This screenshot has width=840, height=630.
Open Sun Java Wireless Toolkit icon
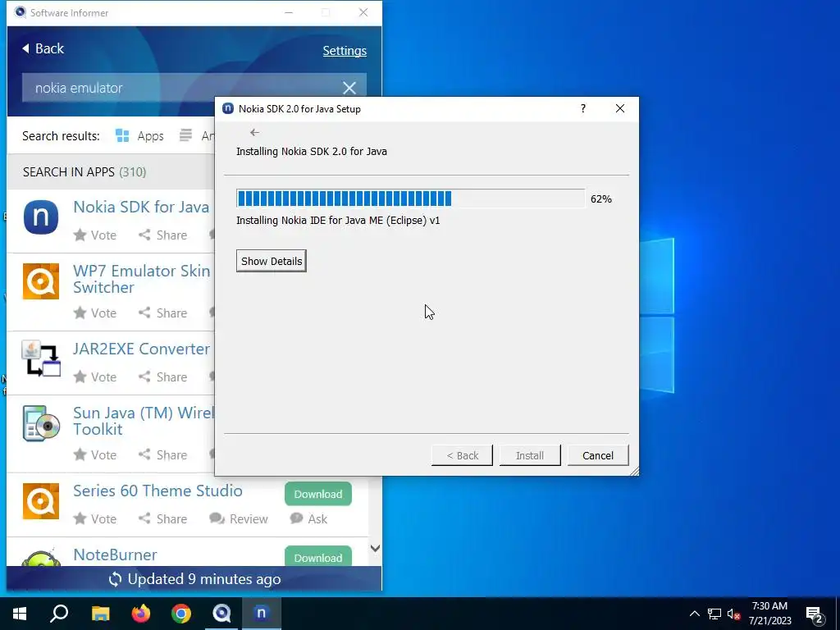[41, 423]
